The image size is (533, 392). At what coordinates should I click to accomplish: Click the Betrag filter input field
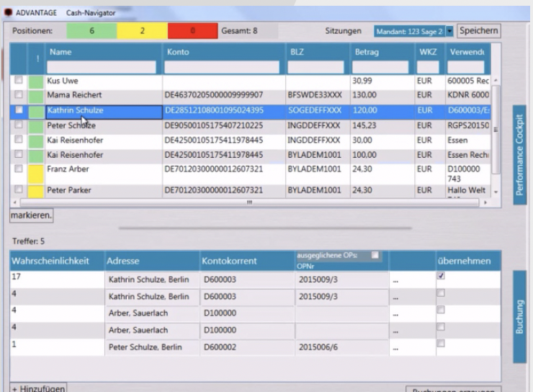pyautogui.click(x=380, y=67)
